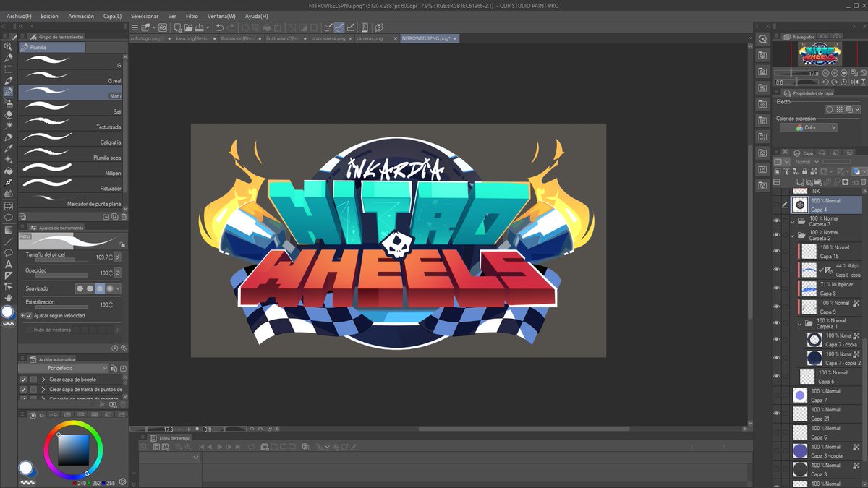
Task: Click the Redo arrow in command bar
Action: 231,27
